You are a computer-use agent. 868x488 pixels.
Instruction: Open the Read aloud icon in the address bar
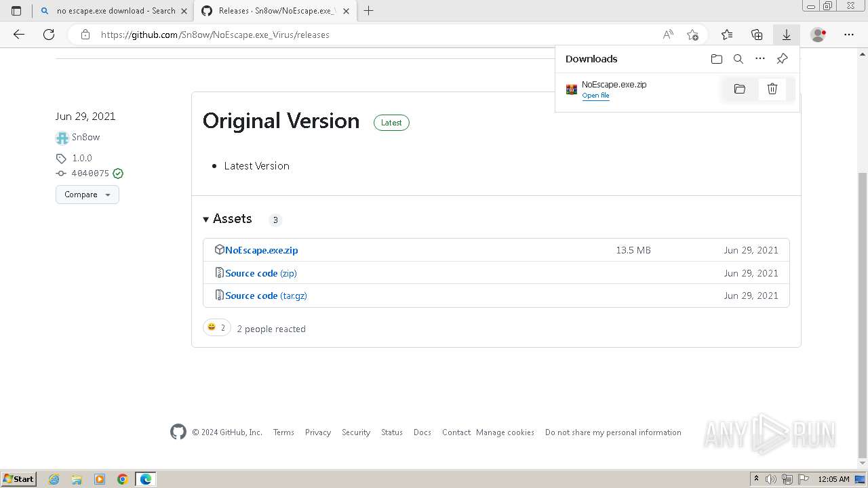click(x=668, y=35)
